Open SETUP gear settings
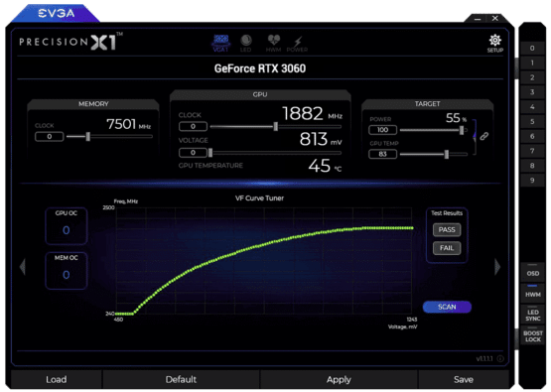Screen dimensions: 551x392 tap(495, 44)
